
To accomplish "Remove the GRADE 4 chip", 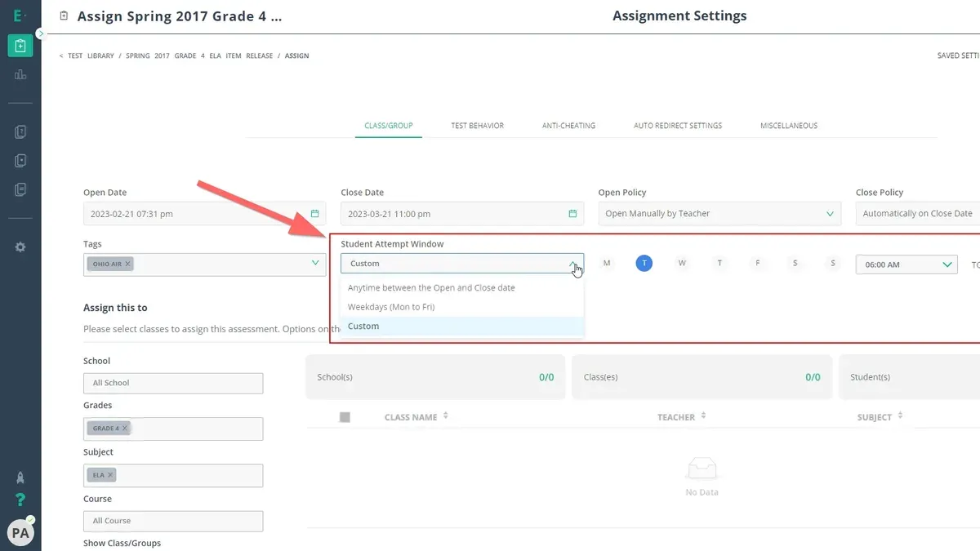I will [x=125, y=428].
